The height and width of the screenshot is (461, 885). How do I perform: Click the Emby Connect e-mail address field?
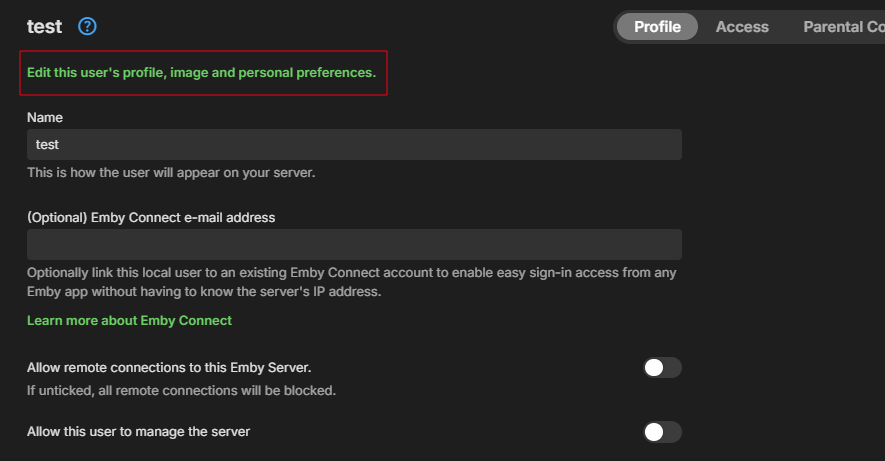pyautogui.click(x=354, y=245)
